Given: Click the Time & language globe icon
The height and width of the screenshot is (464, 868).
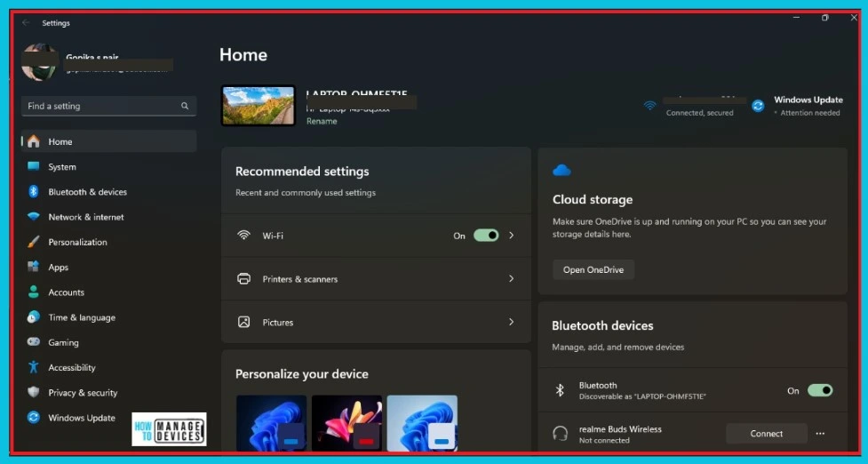Looking at the screenshot, I should [x=33, y=316].
